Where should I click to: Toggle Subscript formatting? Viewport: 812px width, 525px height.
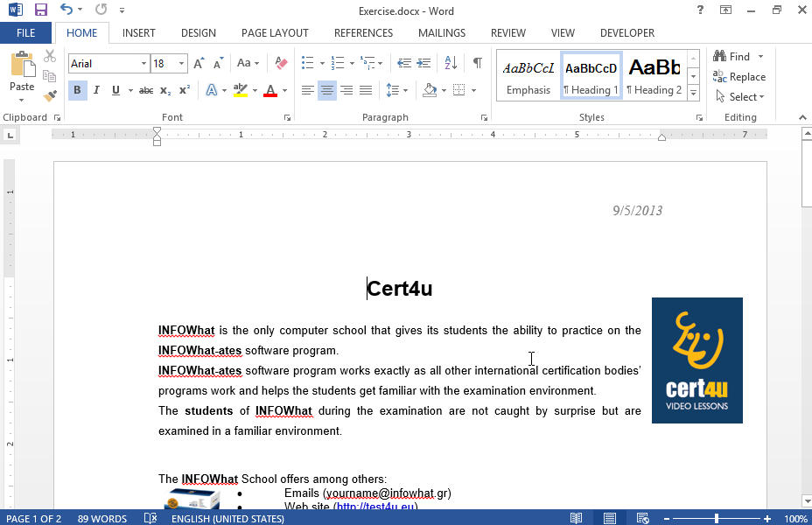pyautogui.click(x=165, y=91)
